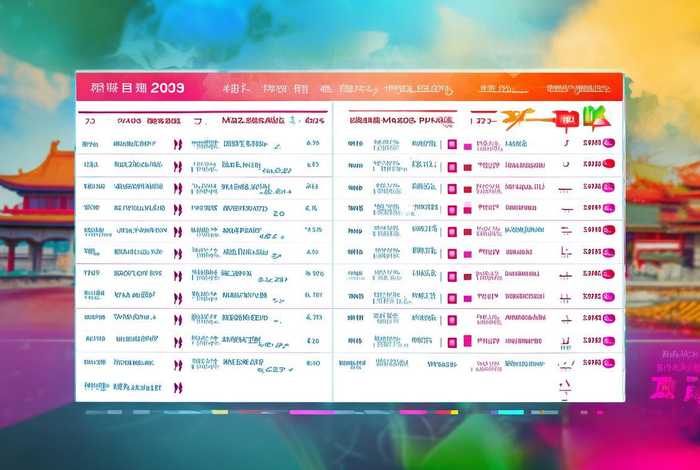Click the double-bar icon in the third left-table row
This screenshot has width=700, height=470.
[x=178, y=187]
